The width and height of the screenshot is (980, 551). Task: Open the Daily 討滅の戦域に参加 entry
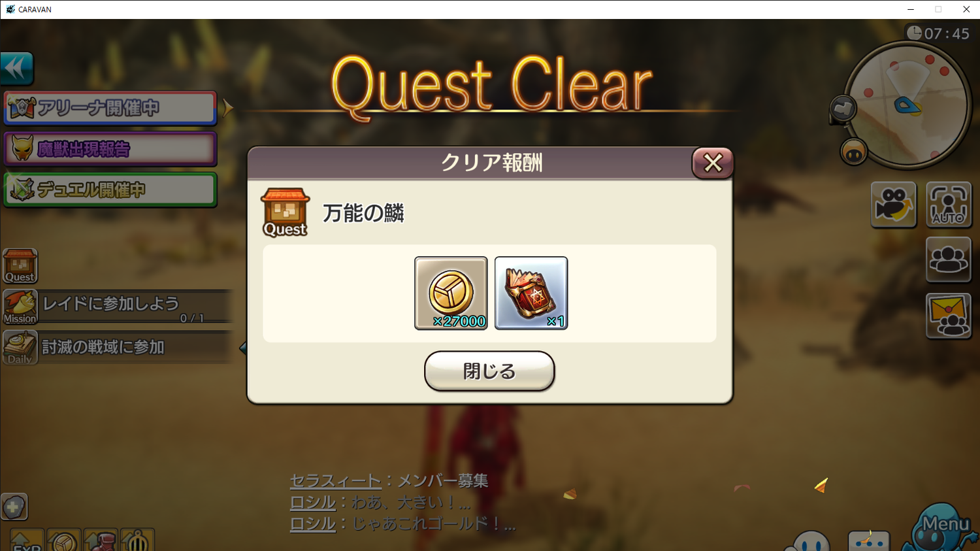tap(118, 347)
